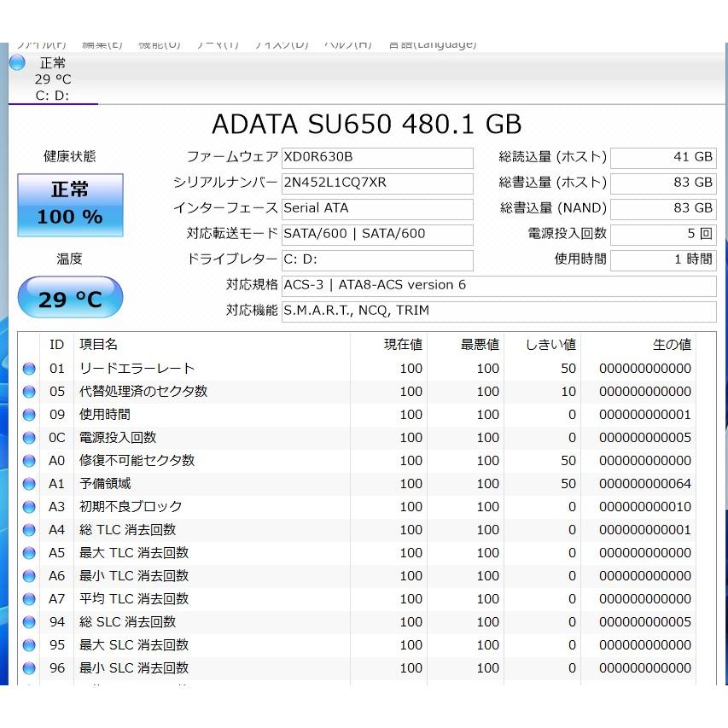
Task: Click status orb for ID 0C 電源投入回数 row
Action: 29,438
